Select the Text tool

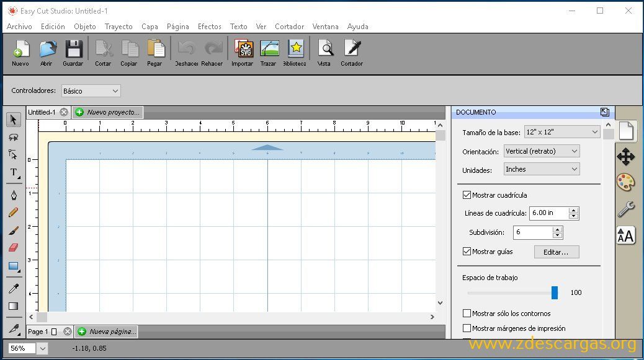(14, 172)
